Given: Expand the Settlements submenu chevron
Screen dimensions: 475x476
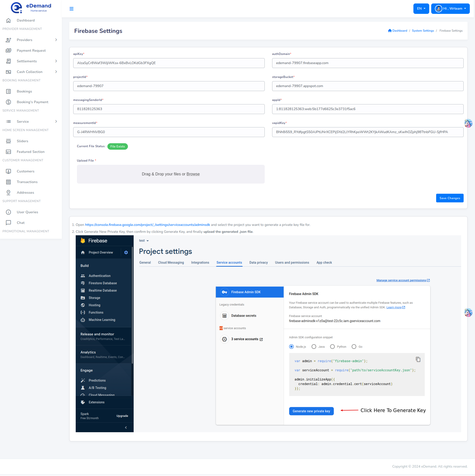Looking at the screenshot, I should coord(56,61).
